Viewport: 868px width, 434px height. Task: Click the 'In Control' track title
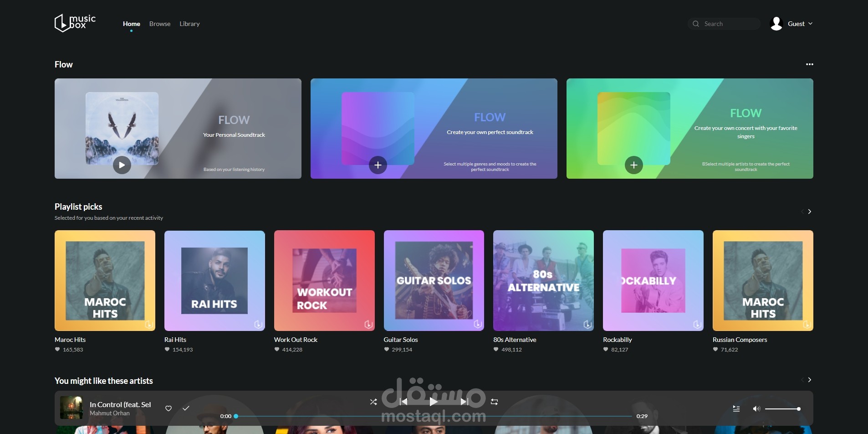click(x=120, y=404)
